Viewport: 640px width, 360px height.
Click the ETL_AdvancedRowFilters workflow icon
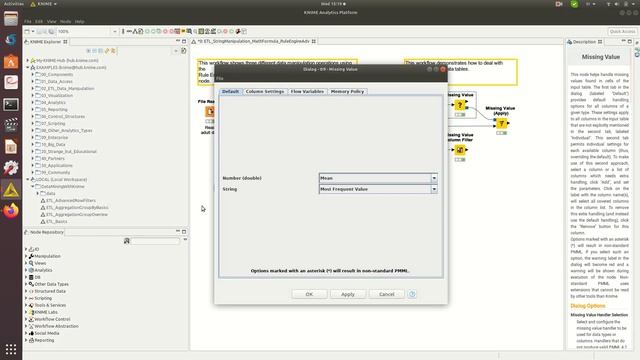pyautogui.click(x=43, y=200)
